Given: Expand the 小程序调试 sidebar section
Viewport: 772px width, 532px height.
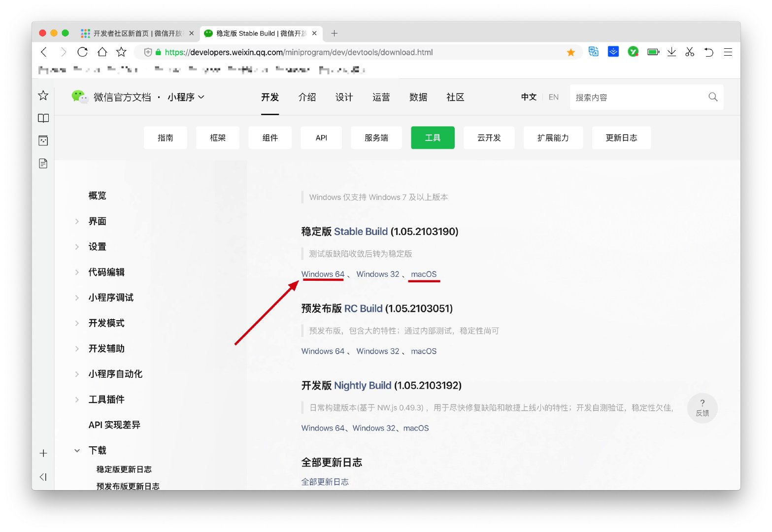Looking at the screenshot, I should tap(77, 298).
